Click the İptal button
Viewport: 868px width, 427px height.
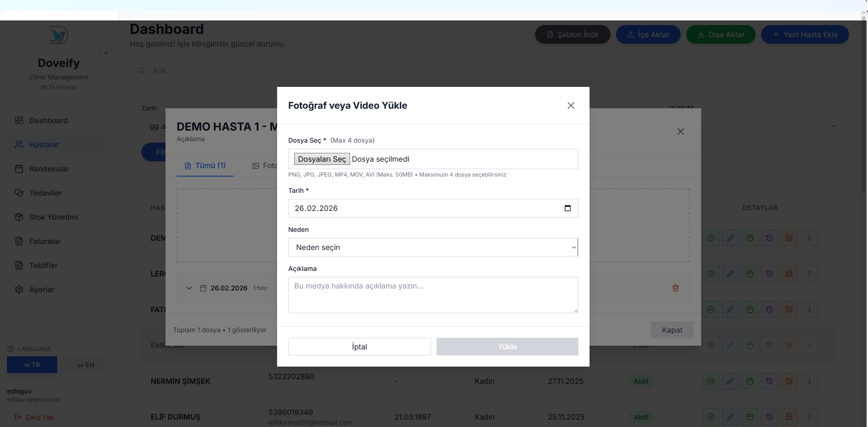[x=359, y=347]
